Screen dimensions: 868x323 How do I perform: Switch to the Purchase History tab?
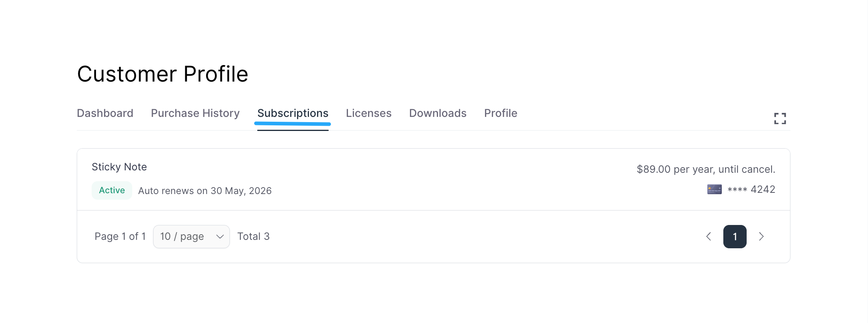tap(195, 113)
